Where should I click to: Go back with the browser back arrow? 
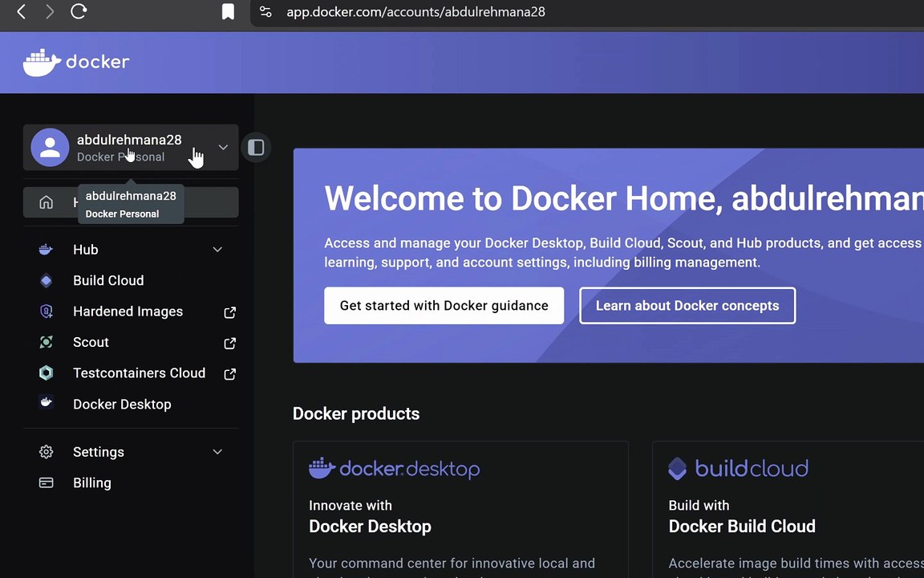pos(21,11)
